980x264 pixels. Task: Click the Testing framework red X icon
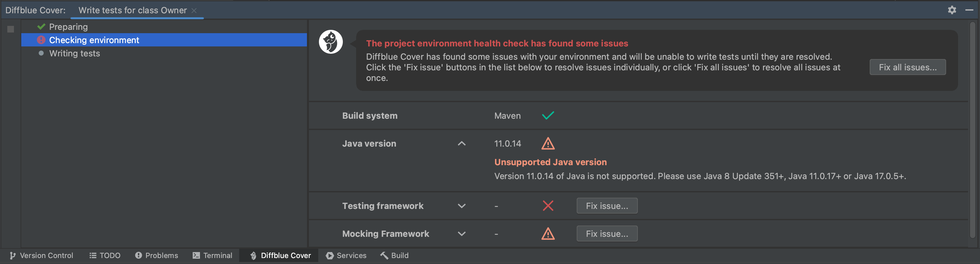(x=548, y=206)
